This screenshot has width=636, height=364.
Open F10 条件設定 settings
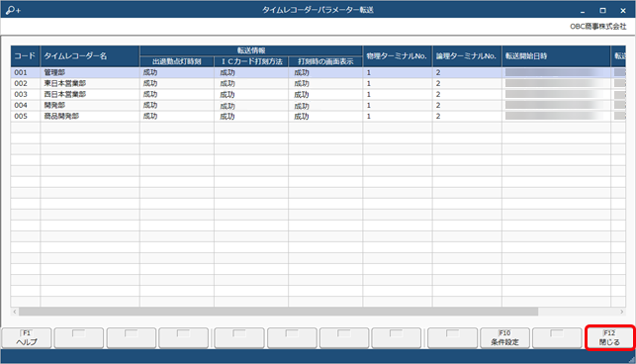click(x=504, y=338)
